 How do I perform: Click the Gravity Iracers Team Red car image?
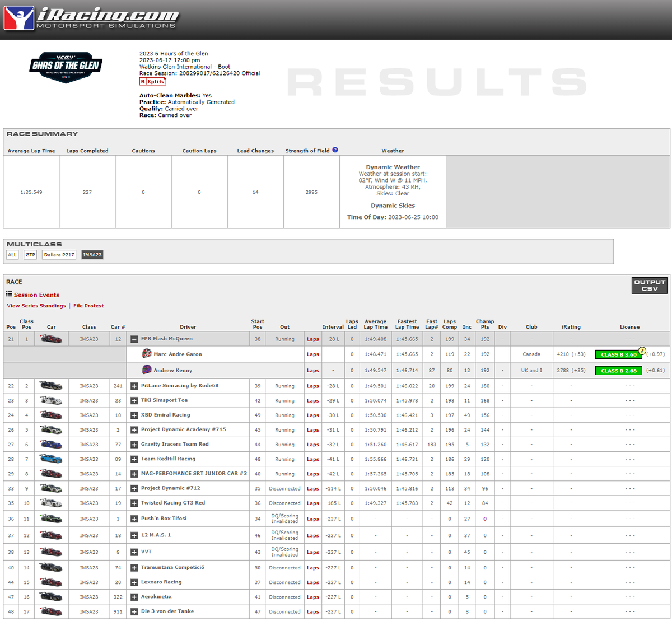51,444
